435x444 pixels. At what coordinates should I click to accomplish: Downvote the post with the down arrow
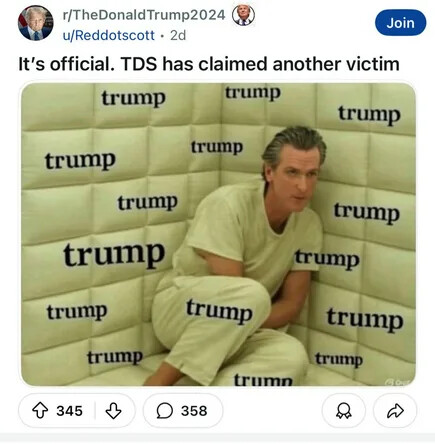(113, 411)
